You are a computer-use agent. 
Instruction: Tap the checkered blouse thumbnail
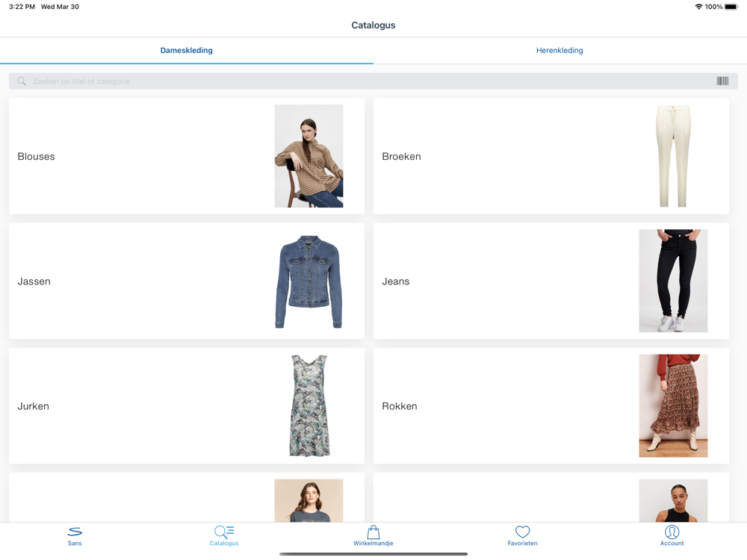click(x=309, y=156)
